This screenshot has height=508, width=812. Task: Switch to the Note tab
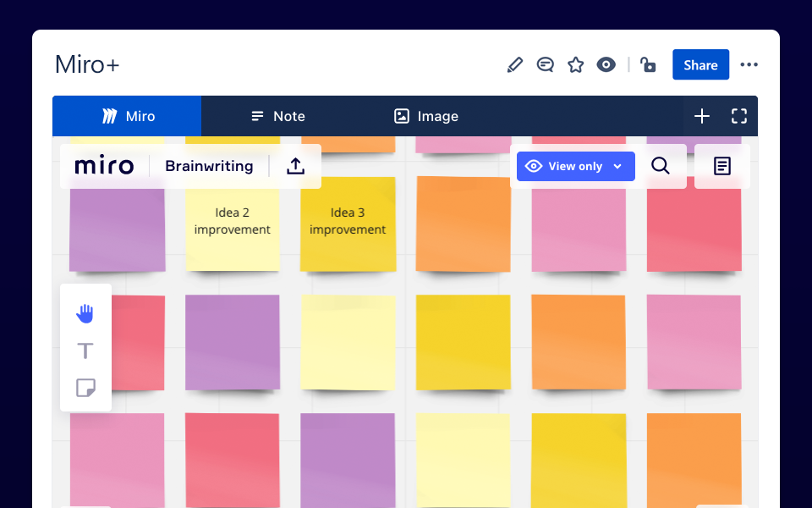[278, 116]
